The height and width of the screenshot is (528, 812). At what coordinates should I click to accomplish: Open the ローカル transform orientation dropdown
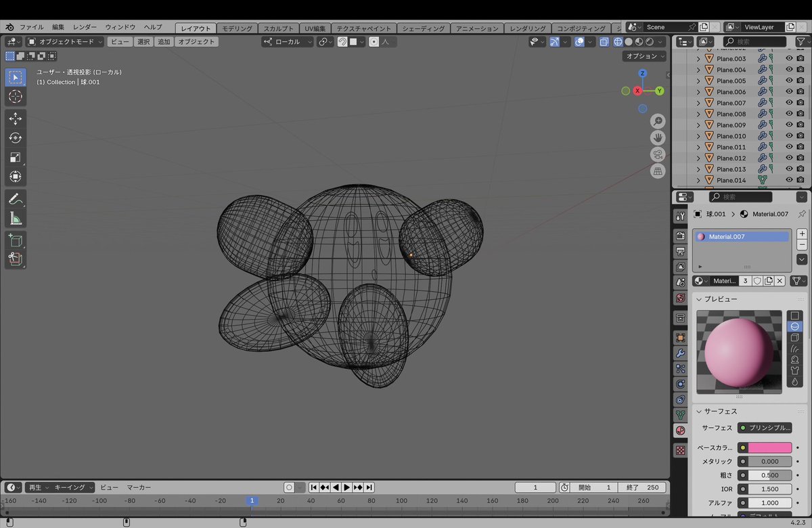288,42
